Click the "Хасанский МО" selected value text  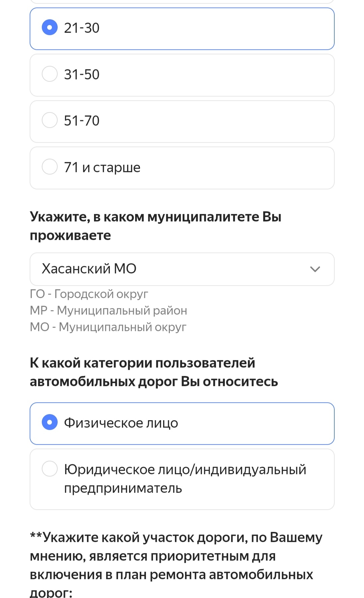pos(89,269)
